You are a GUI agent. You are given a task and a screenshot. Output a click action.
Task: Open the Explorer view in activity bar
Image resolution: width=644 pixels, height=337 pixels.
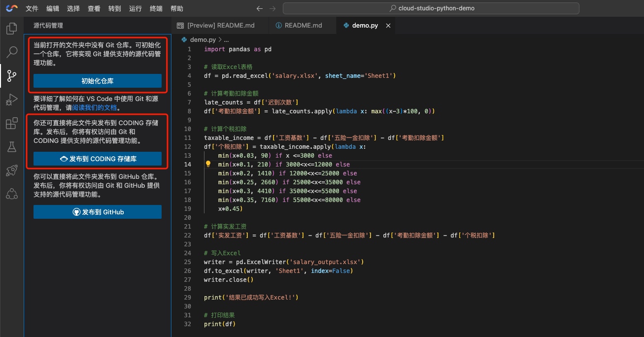11,29
